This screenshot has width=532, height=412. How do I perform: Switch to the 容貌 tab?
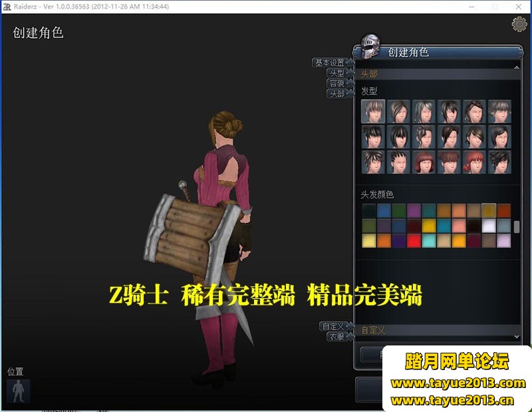pyautogui.click(x=336, y=83)
